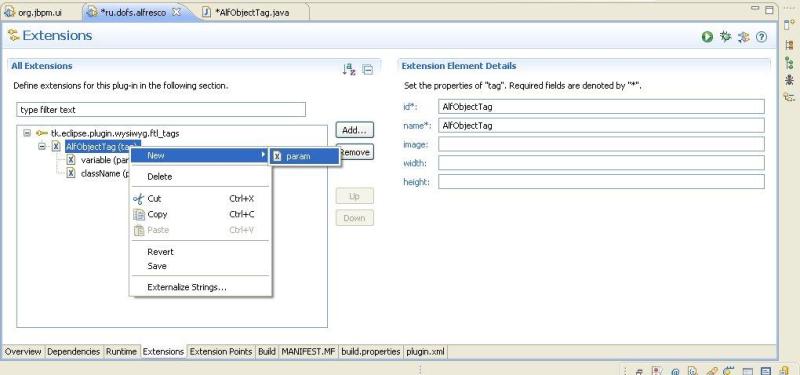Click the X icon next to className element
This screenshot has width=800, height=375.
click(x=71, y=173)
